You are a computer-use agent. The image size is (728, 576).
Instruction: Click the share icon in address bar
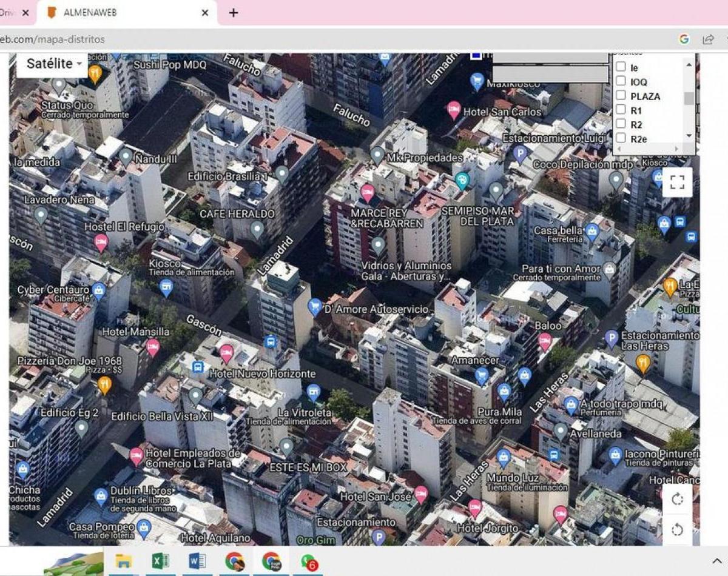click(708, 39)
